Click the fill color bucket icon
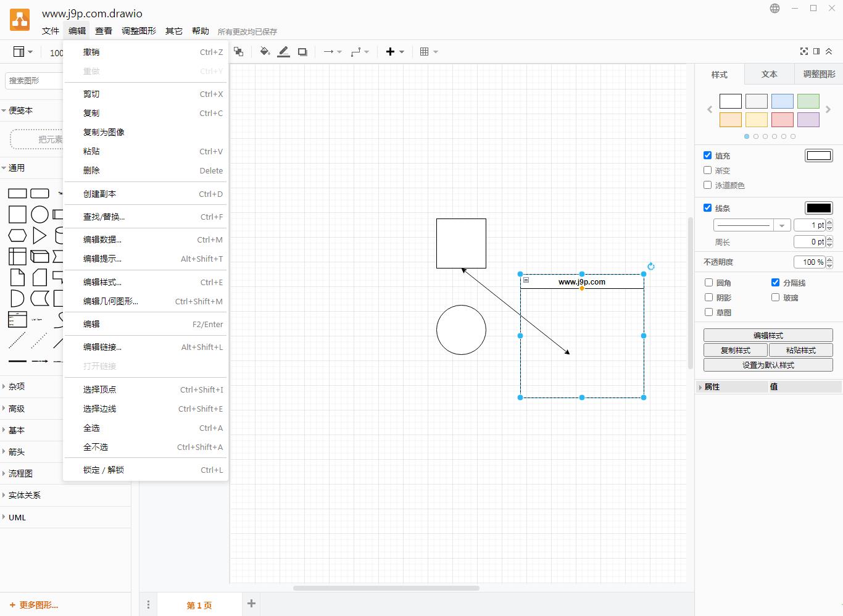Screen dimensions: 843x616 [x=265, y=52]
